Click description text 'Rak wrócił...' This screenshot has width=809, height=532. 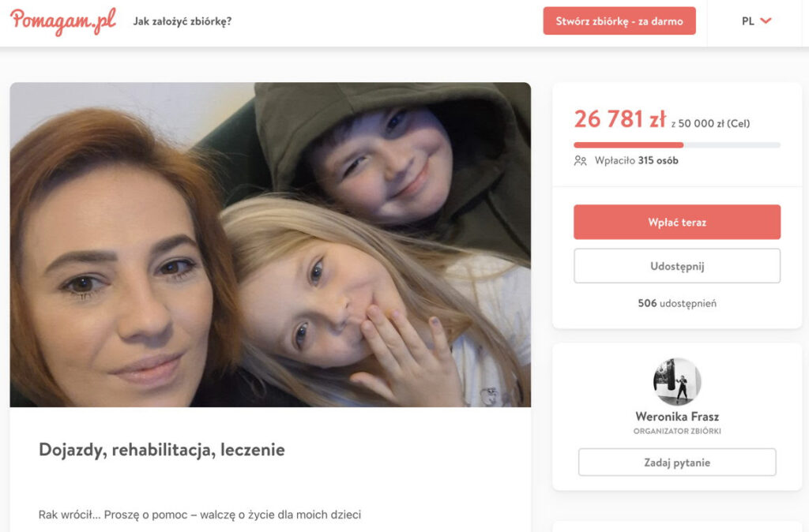[x=200, y=515]
